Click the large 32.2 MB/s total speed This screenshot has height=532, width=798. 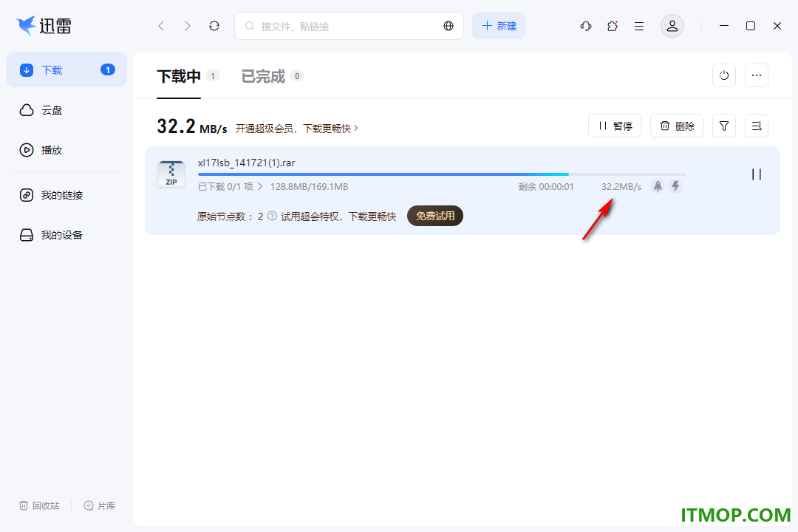(192, 127)
